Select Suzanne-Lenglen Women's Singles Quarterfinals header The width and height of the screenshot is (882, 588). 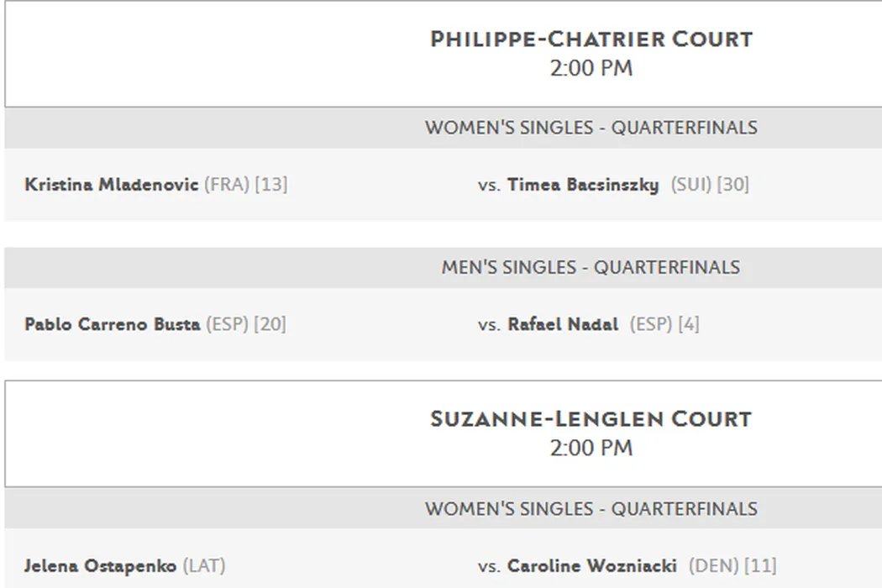591,509
